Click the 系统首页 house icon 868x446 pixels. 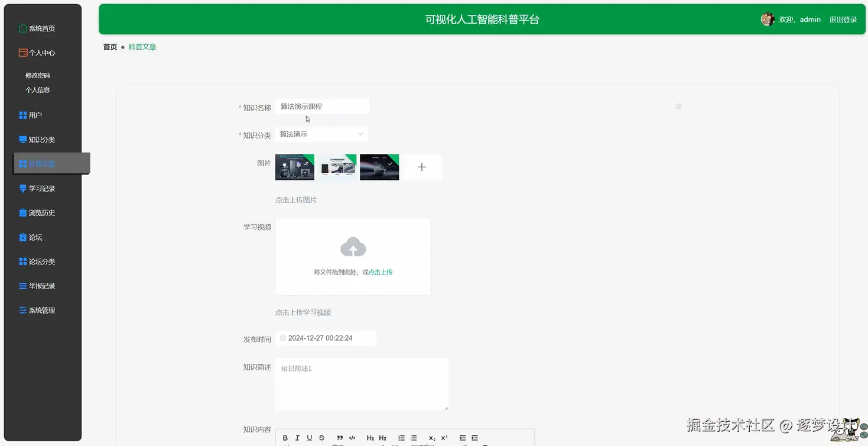point(22,28)
